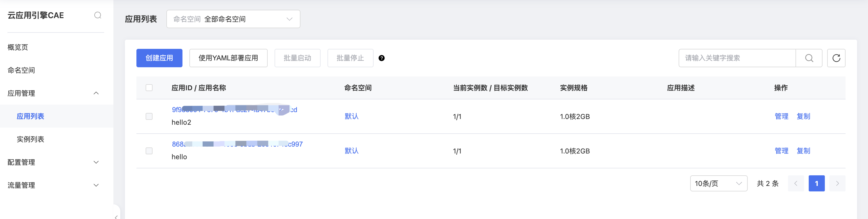Click the 创建应用 button
Screen dimensions: 868x219
coord(159,58)
